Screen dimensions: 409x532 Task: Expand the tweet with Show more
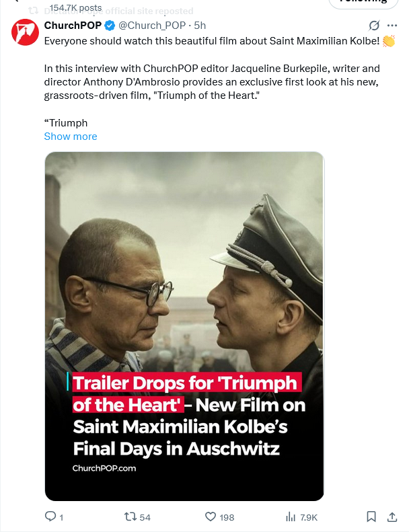[71, 137]
